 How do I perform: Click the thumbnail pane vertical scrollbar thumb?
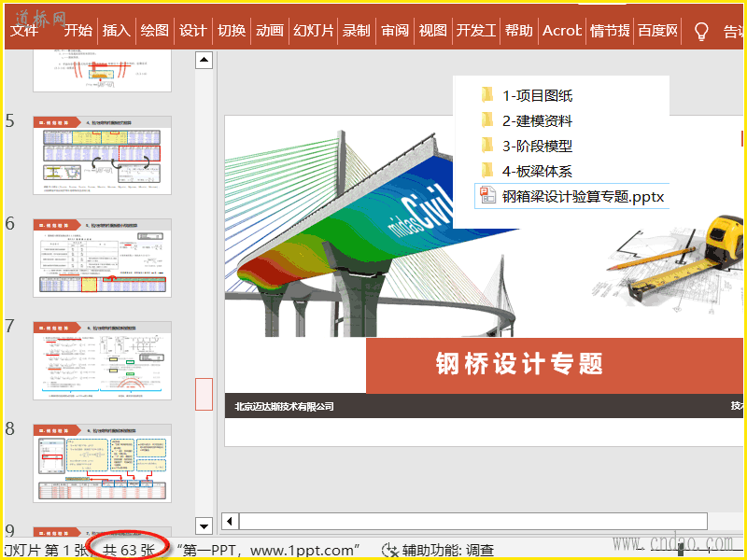[x=204, y=394]
